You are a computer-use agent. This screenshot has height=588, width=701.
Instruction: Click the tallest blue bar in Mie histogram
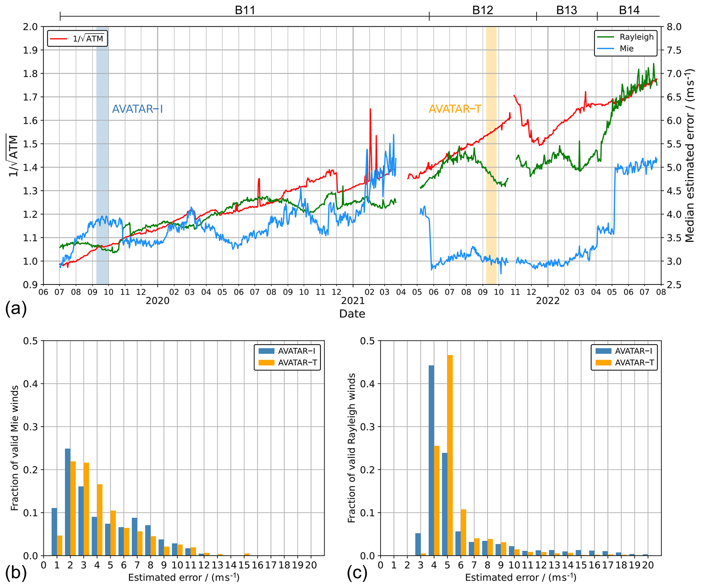(68, 502)
